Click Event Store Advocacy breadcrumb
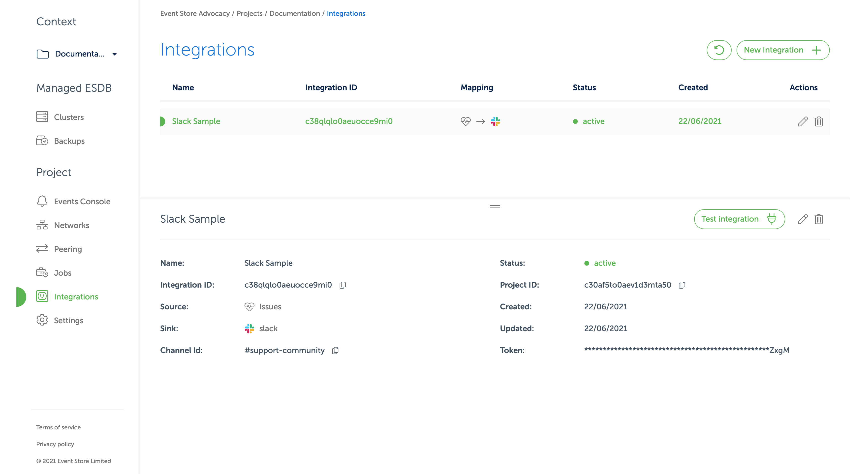Viewport: 868px width, 474px height. 195,13
